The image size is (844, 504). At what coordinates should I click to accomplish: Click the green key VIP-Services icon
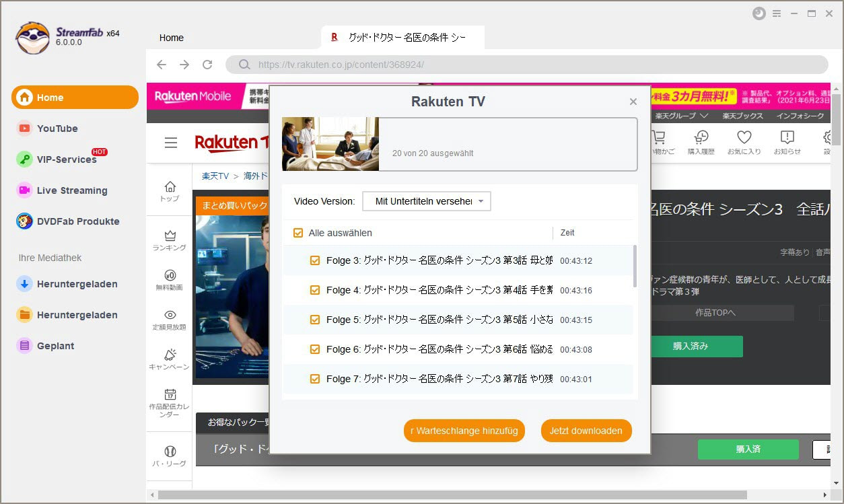[24, 159]
